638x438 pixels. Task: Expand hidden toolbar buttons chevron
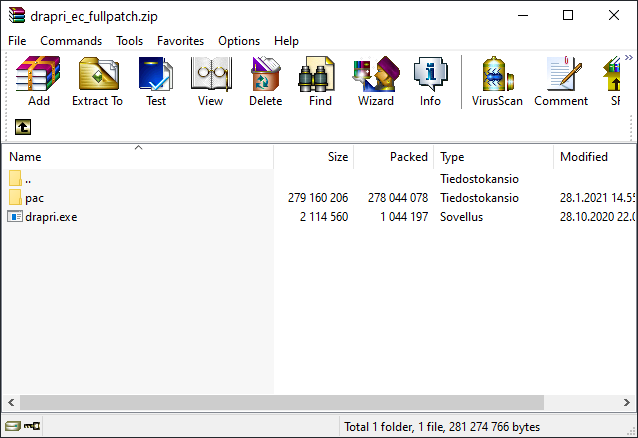628,59
